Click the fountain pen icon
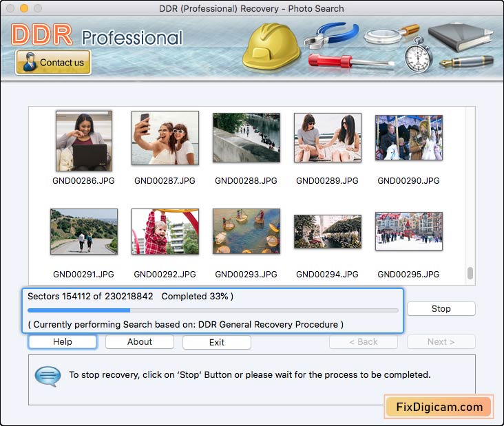This screenshot has width=504, height=426. point(466,62)
